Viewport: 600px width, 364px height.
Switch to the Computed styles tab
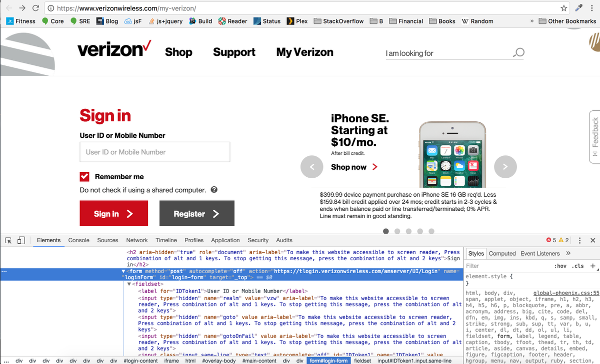coord(502,254)
